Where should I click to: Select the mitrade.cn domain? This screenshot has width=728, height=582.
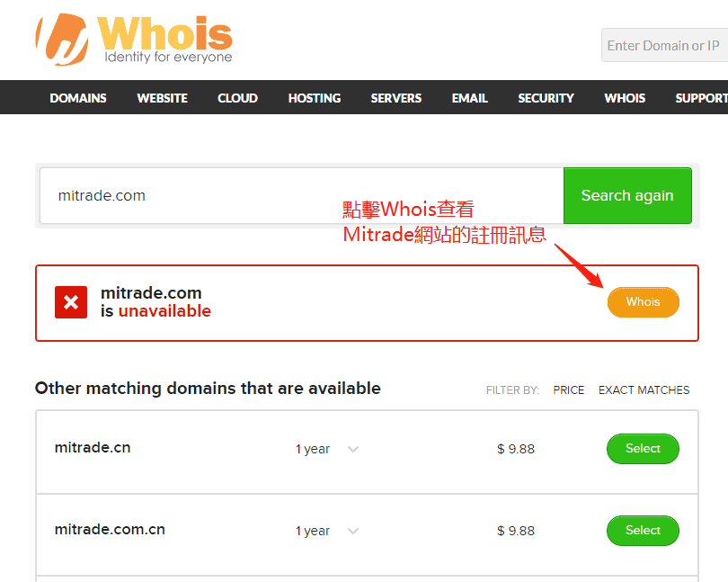click(643, 449)
